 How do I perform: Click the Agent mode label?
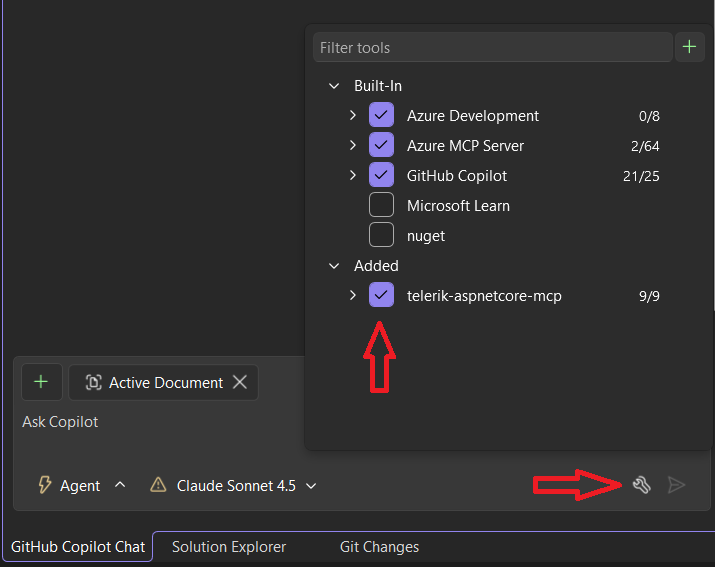[80, 486]
